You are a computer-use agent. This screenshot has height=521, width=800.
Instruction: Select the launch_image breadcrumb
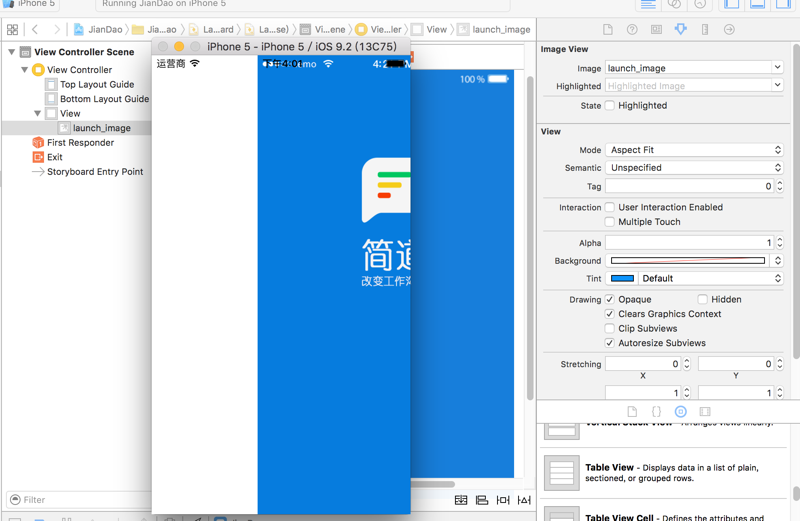tap(494, 30)
